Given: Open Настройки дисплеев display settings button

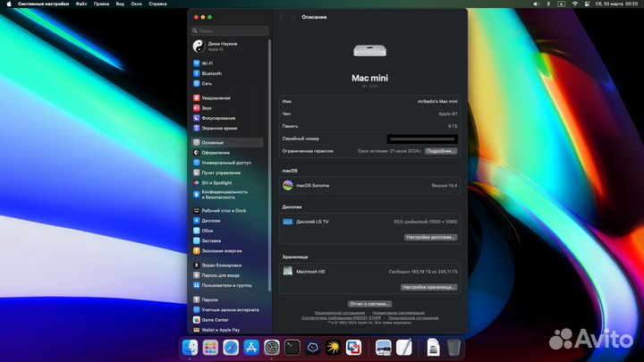Looking at the screenshot, I should 430,237.
